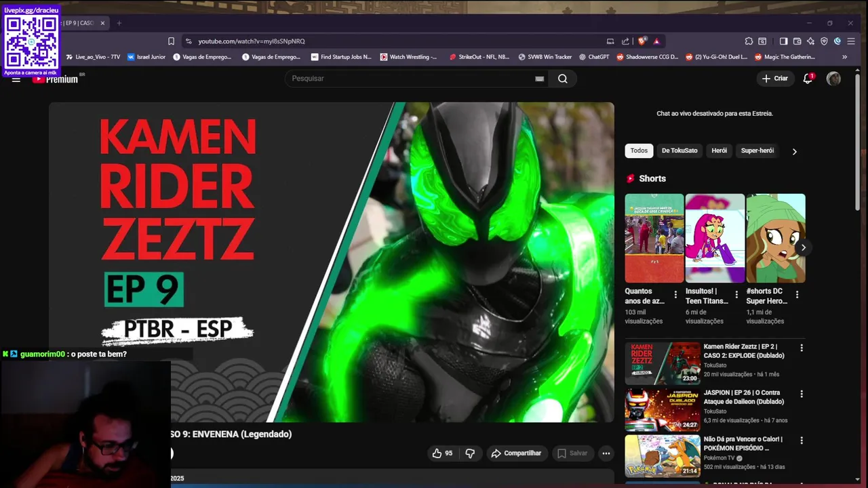This screenshot has height=488, width=868.
Task: Open options for 'Insultos! | Teen Titans' Short
Action: pos(736,295)
